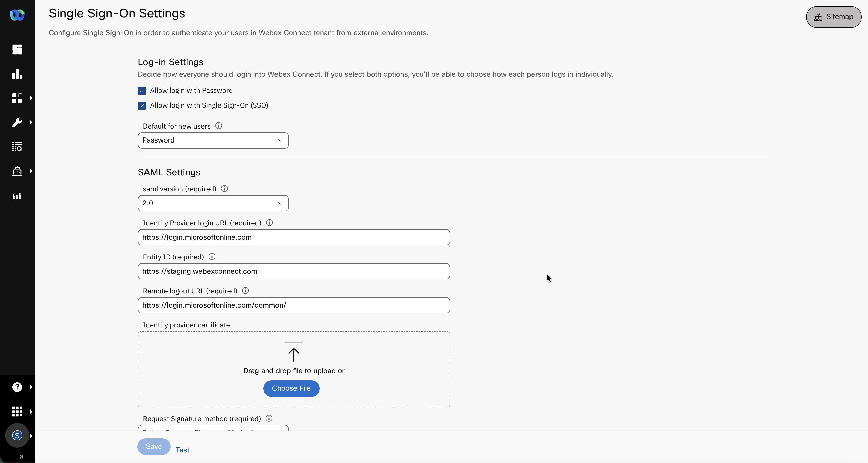
Task: Click the Test link
Action: point(182,450)
